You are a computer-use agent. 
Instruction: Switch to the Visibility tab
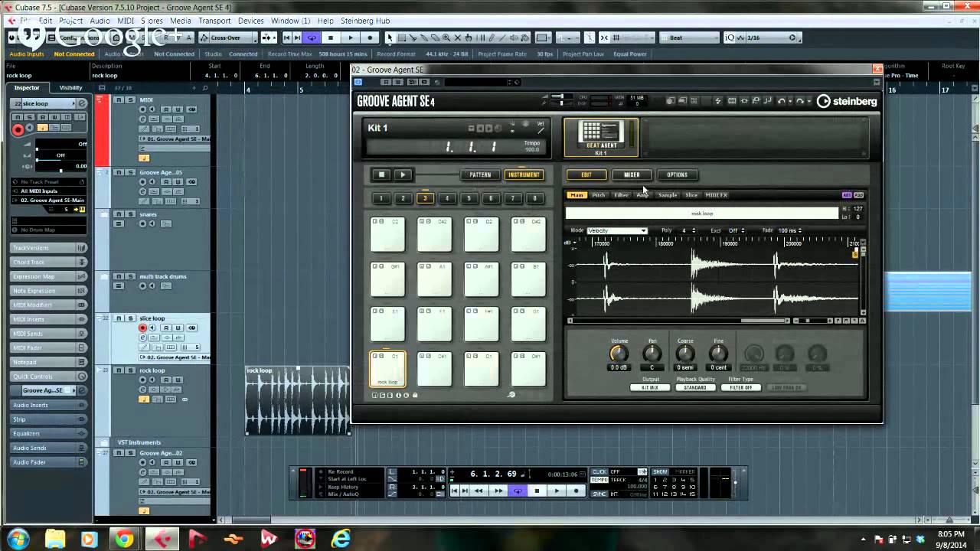pos(70,87)
